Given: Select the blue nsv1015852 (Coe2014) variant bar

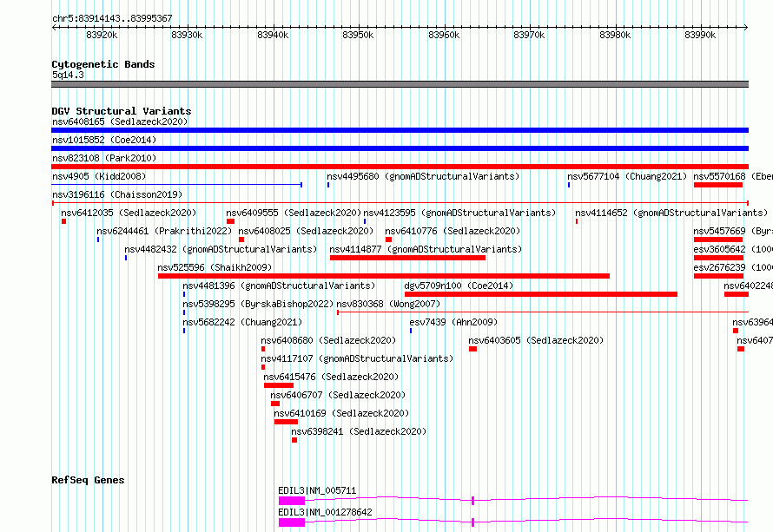Looking at the screenshot, I should (400, 148).
